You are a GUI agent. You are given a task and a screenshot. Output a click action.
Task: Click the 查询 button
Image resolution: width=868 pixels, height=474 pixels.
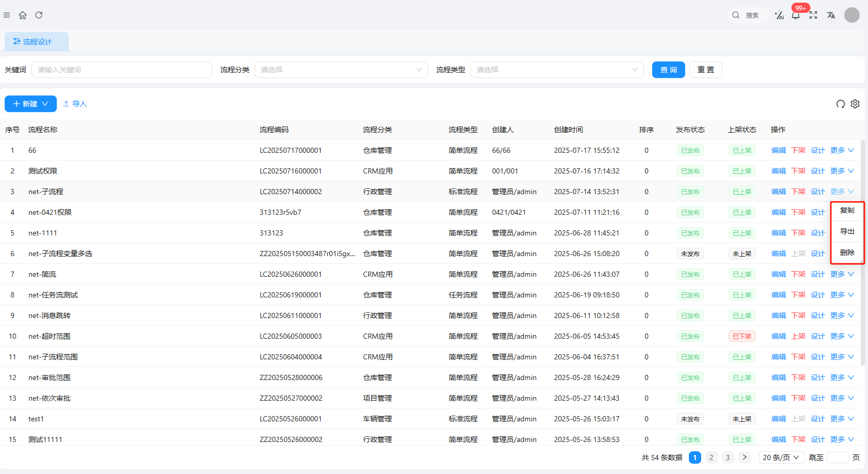click(x=668, y=70)
